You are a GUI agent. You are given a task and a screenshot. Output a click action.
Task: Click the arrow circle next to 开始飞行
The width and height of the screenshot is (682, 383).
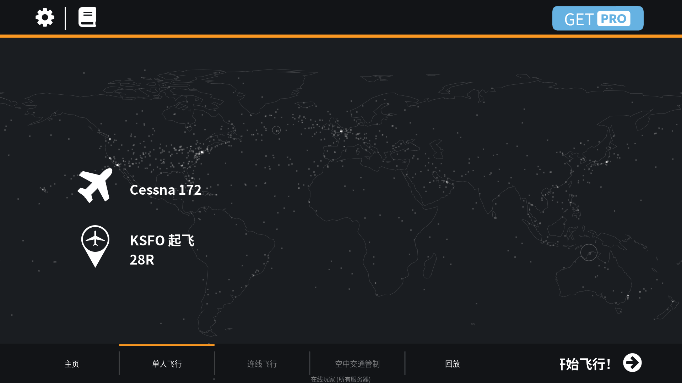click(x=632, y=363)
